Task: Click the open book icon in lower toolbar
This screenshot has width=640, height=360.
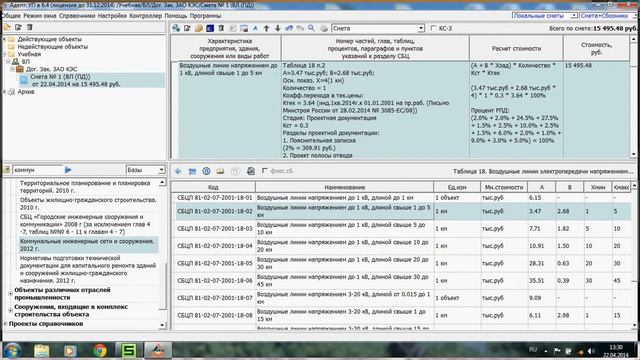Action: pyautogui.click(x=220, y=171)
